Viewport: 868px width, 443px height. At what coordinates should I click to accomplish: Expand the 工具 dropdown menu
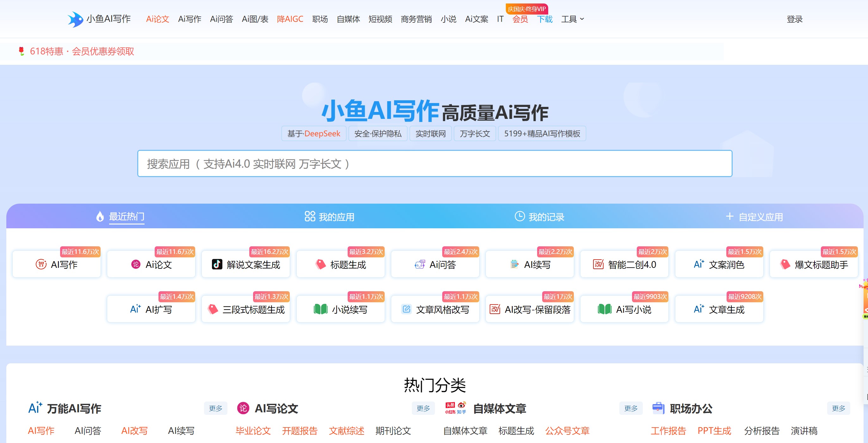click(572, 19)
